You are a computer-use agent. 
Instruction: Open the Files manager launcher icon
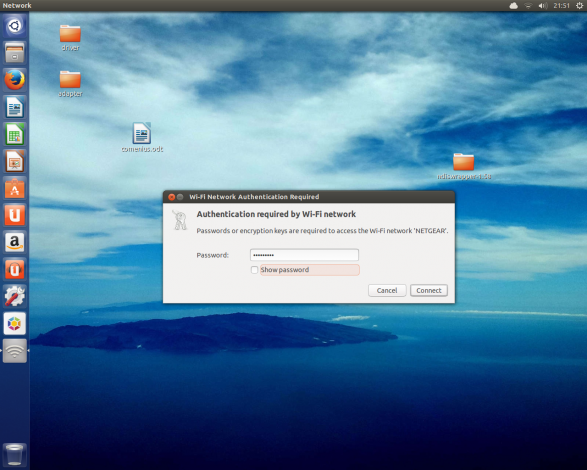pos(15,52)
